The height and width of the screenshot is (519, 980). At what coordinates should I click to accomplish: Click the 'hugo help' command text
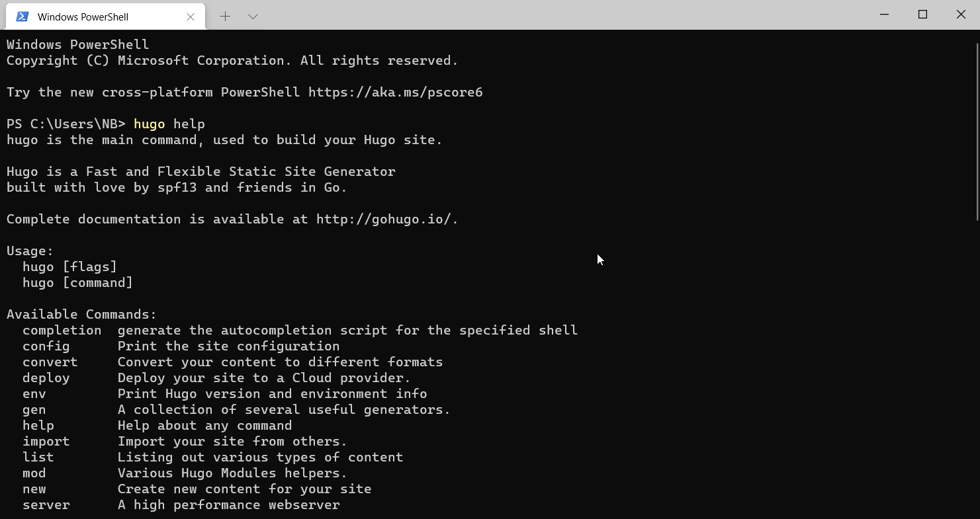pyautogui.click(x=169, y=124)
